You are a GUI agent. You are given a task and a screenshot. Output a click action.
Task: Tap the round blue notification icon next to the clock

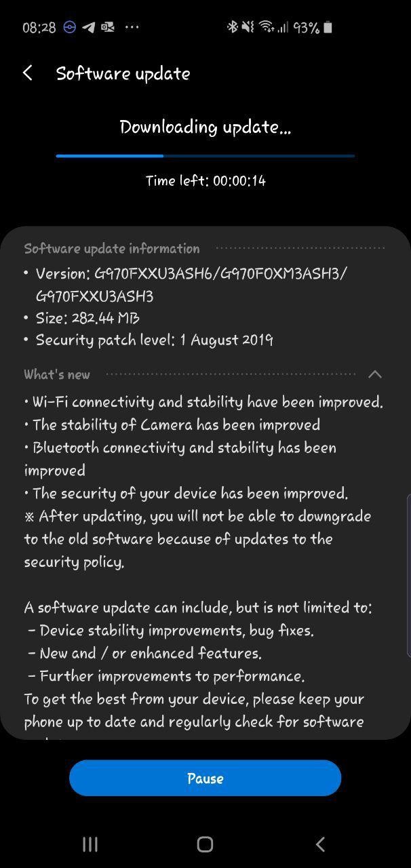coord(69,27)
